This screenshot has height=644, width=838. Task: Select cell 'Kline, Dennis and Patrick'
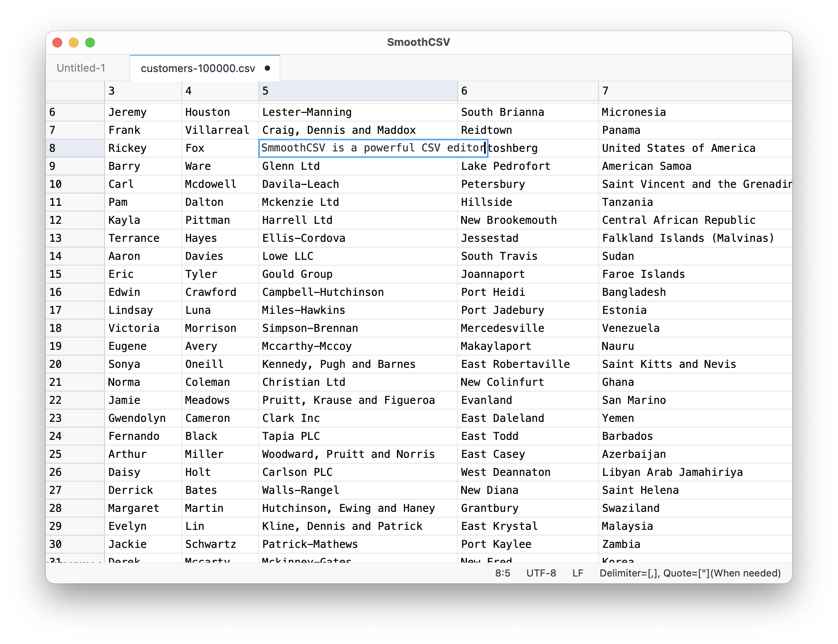[x=358, y=526]
